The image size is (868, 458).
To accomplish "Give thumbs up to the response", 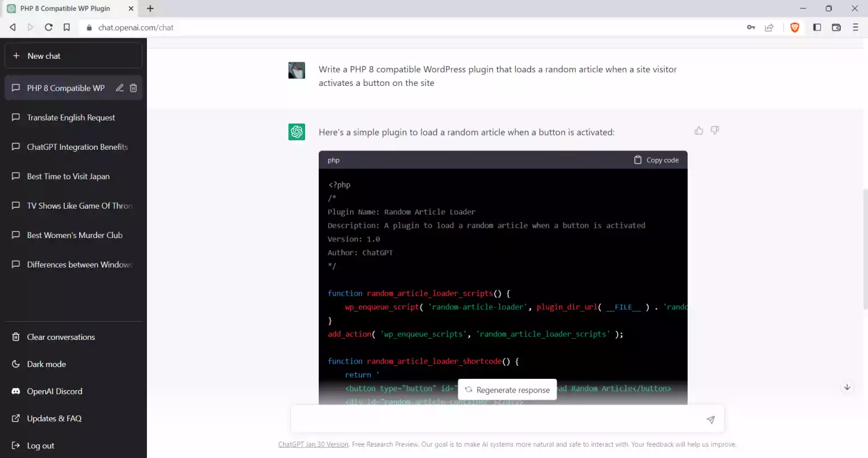I will coord(699,131).
